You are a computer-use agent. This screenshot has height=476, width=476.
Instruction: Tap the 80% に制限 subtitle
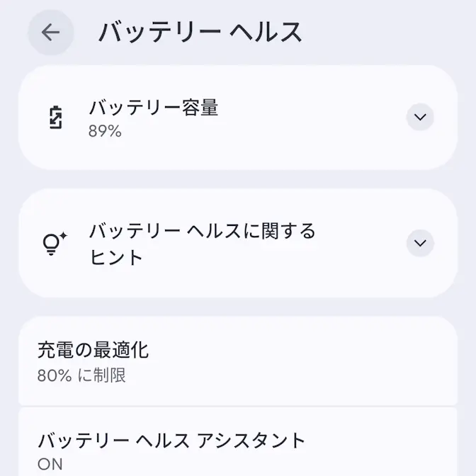81,375
